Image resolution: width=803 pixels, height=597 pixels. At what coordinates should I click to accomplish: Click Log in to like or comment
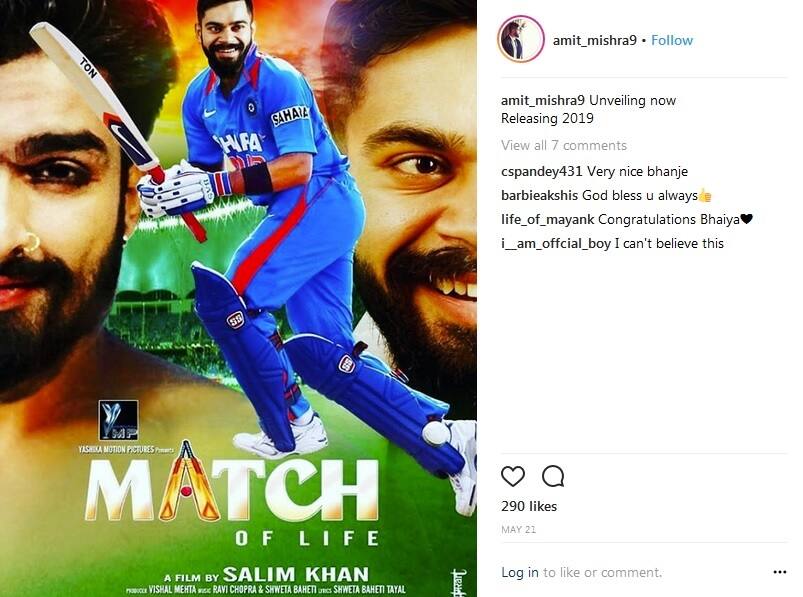pyautogui.click(x=520, y=572)
